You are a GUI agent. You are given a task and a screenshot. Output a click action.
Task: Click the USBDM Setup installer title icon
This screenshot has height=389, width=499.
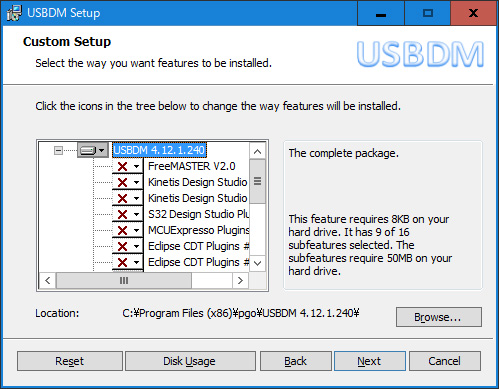14,13
